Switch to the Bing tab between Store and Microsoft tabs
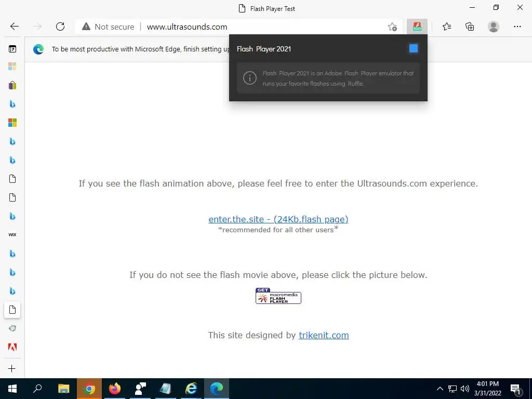Viewport: 532px width, 399px height. (x=12, y=104)
